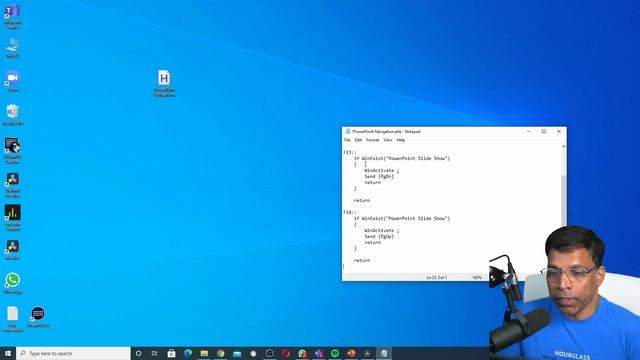Click the WinExist line under F14
The height and width of the screenshot is (360, 640).
[402, 218]
